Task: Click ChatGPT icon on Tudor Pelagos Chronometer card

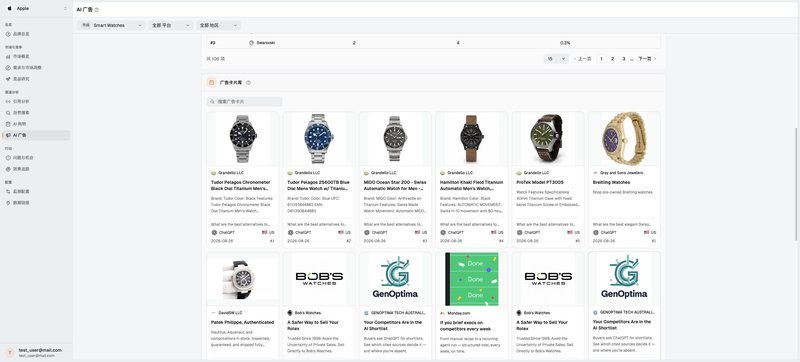Action: 214,232
